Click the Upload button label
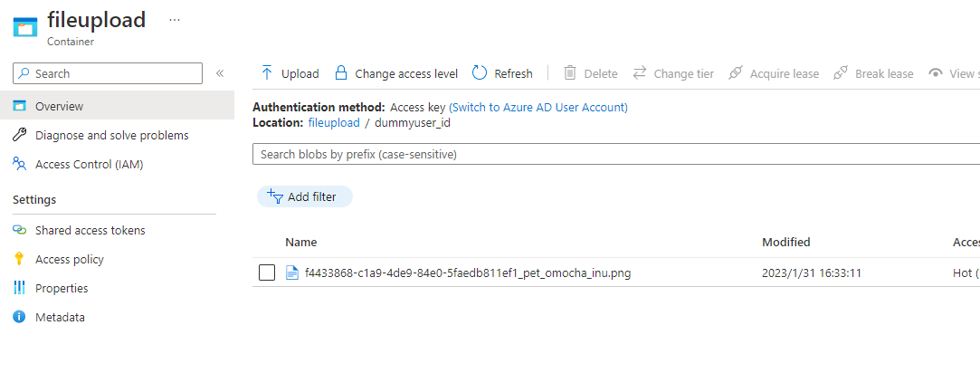The width and height of the screenshot is (980, 392). pos(300,73)
